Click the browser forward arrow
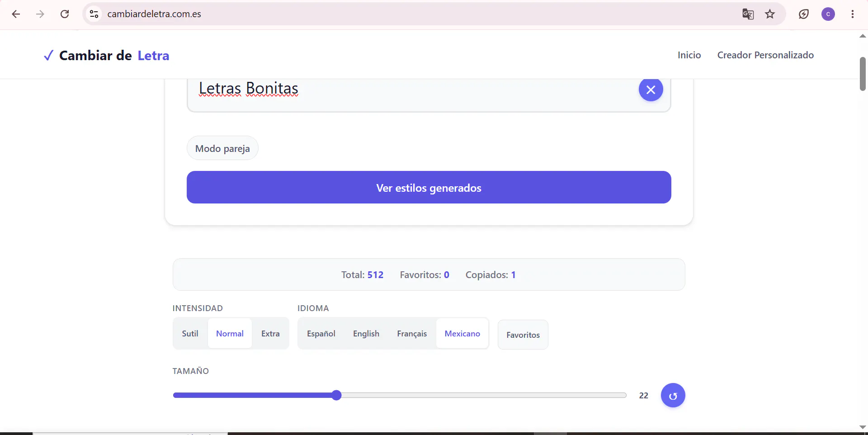This screenshot has width=868, height=435. pyautogui.click(x=40, y=14)
